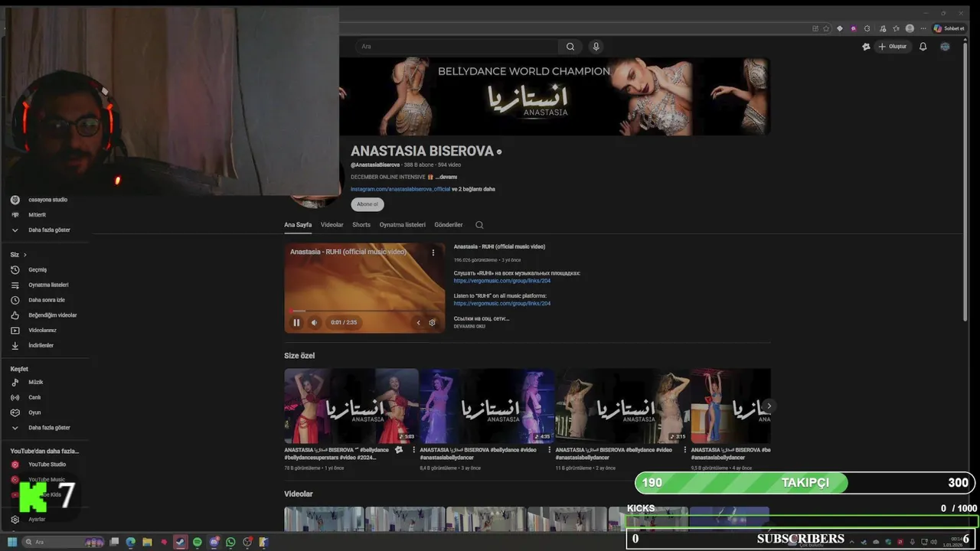Open Discord from the taskbar

[x=214, y=542]
